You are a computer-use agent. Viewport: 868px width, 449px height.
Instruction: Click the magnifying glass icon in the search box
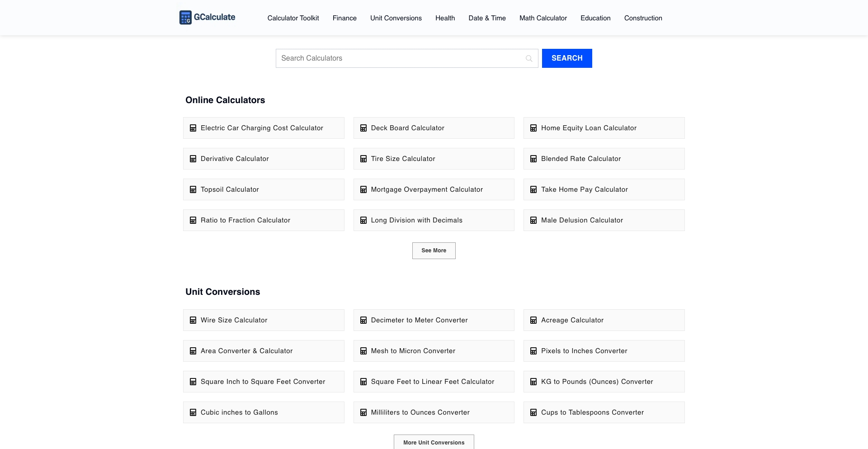(528, 58)
